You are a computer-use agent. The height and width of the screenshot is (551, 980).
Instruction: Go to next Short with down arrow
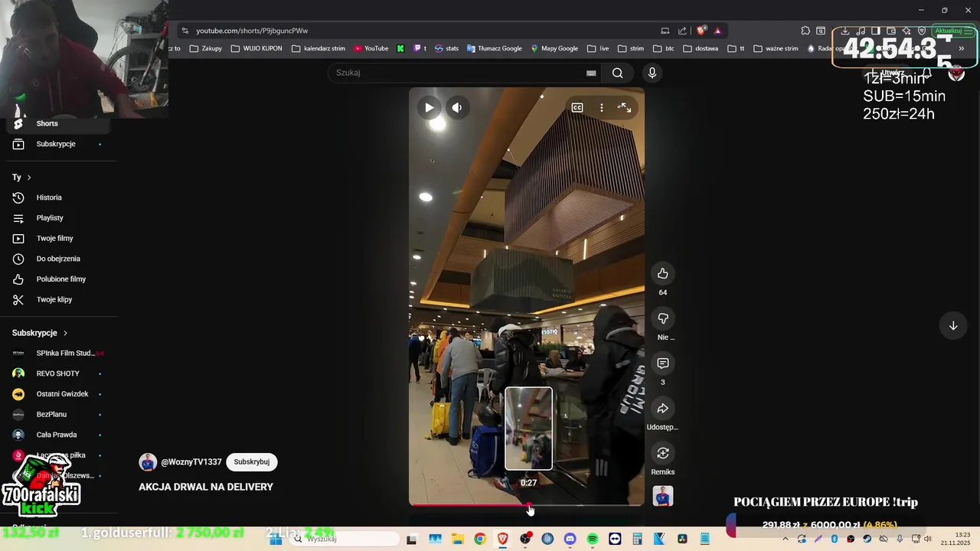point(953,326)
